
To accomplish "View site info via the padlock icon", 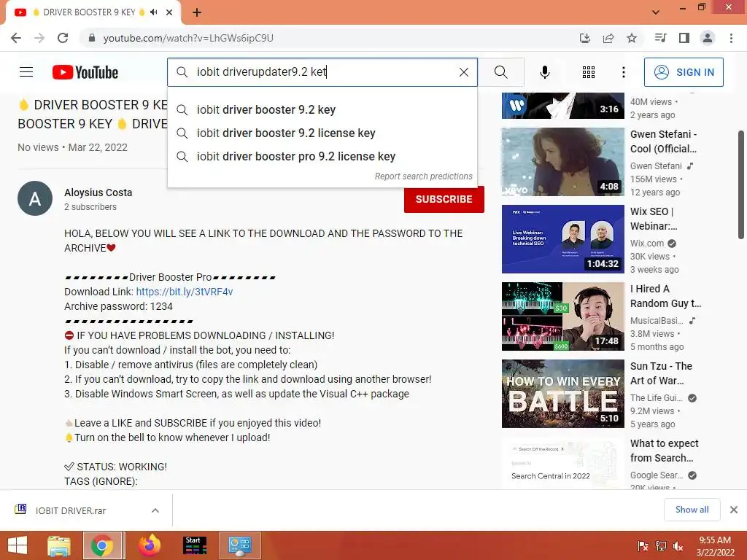I will [92, 38].
